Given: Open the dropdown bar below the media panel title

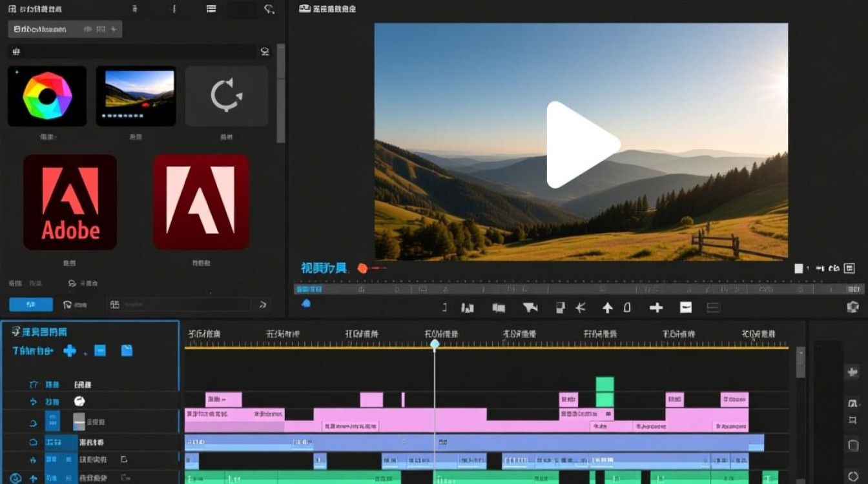Looking at the screenshot, I should pos(65,29).
